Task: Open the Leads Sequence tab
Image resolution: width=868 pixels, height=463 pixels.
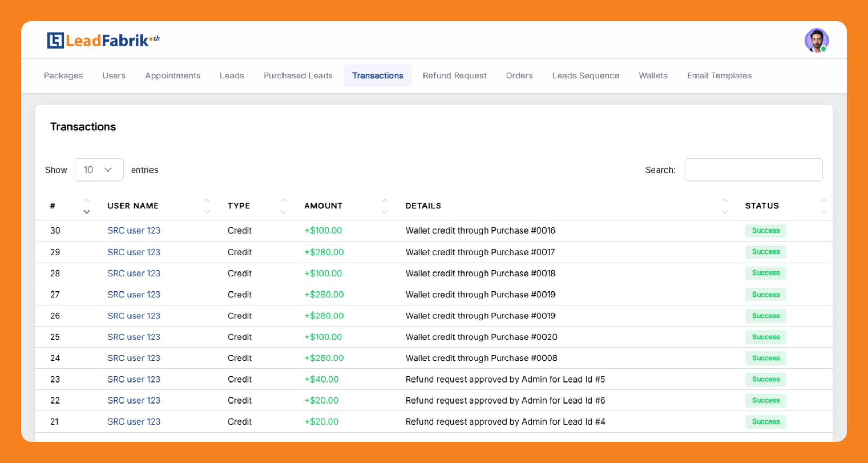Action: (586, 76)
